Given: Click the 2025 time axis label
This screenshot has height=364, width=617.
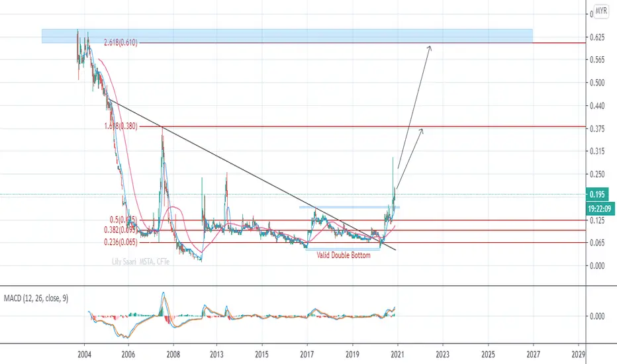Looking at the screenshot, I should (488, 355).
